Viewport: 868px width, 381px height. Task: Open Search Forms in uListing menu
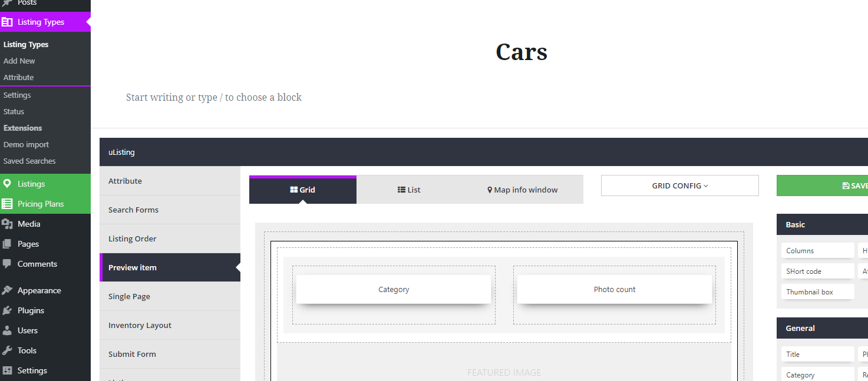pos(133,210)
